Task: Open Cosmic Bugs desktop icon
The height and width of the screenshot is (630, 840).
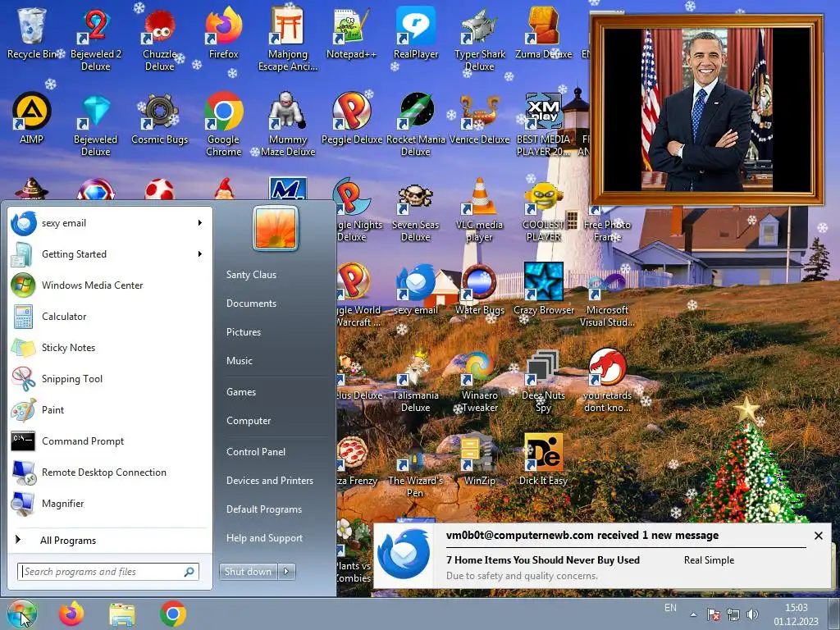Action: pyautogui.click(x=160, y=118)
